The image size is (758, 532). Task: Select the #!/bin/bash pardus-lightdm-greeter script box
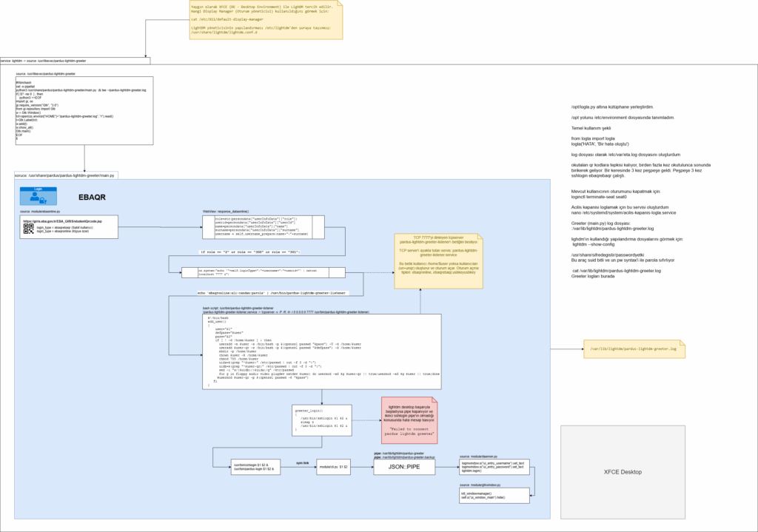click(84, 111)
